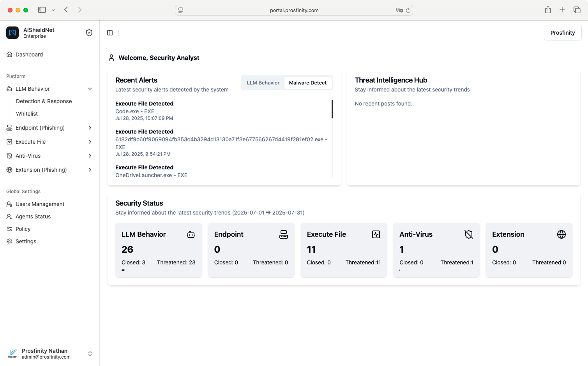Click the LLM Behavior robot icon on status card
This screenshot has height=366, width=588.
pyautogui.click(x=191, y=234)
